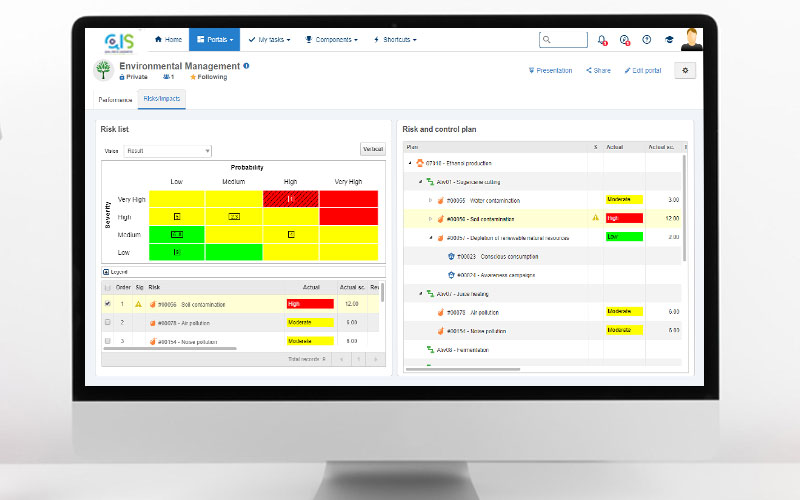Click the user avatar in the top bar
Viewport: 800px width, 500px height.
tap(692, 39)
